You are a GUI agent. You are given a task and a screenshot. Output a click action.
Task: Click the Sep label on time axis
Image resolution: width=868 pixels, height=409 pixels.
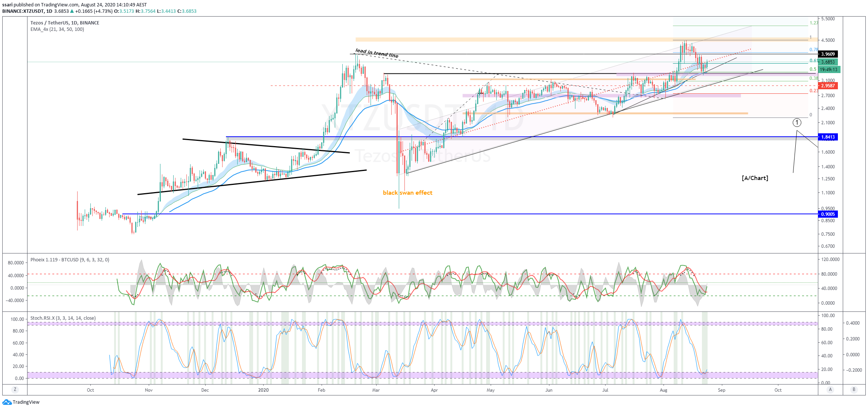tap(722, 390)
